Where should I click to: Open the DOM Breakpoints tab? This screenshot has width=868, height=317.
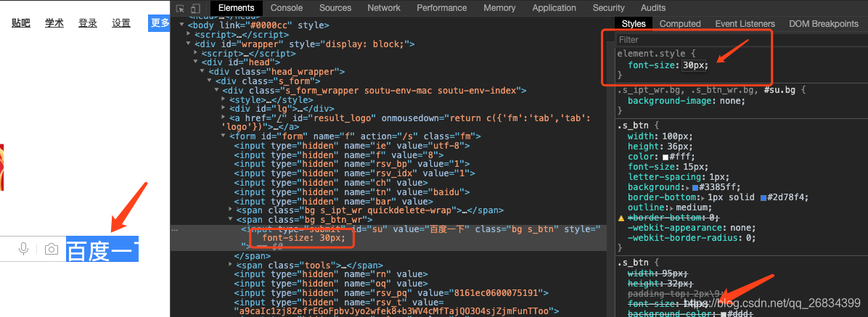click(824, 24)
